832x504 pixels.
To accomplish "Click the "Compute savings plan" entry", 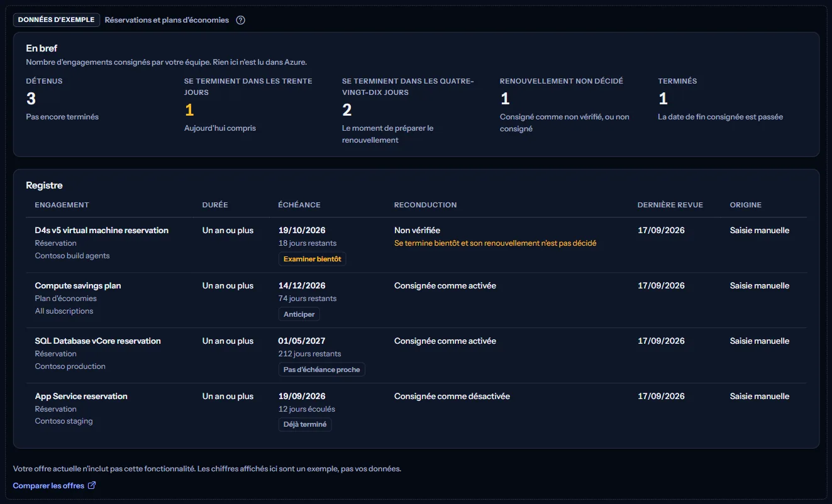I will [78, 286].
